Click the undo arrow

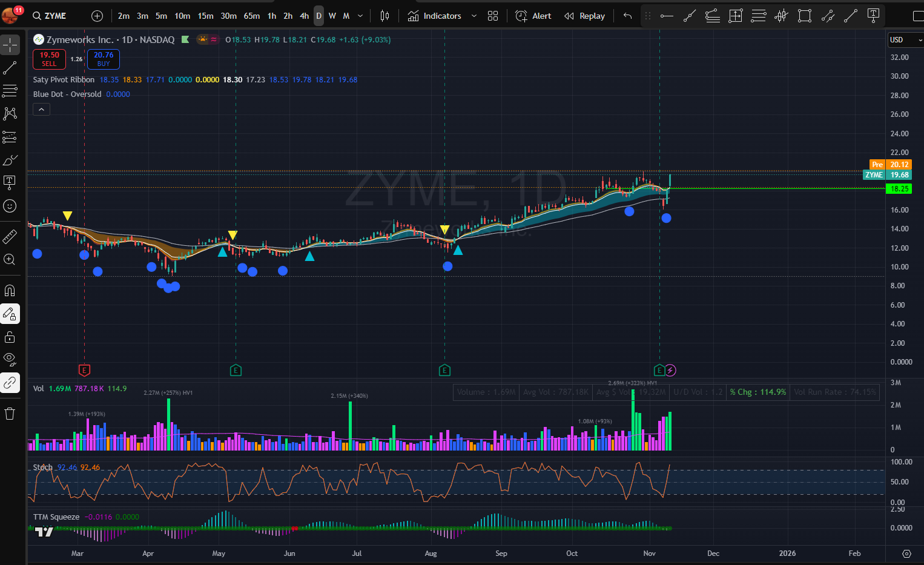pyautogui.click(x=627, y=16)
